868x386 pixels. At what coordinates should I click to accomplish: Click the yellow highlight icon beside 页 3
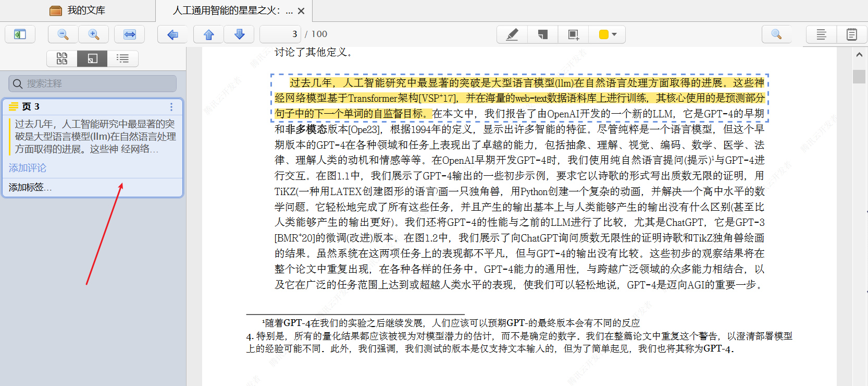[x=14, y=106]
